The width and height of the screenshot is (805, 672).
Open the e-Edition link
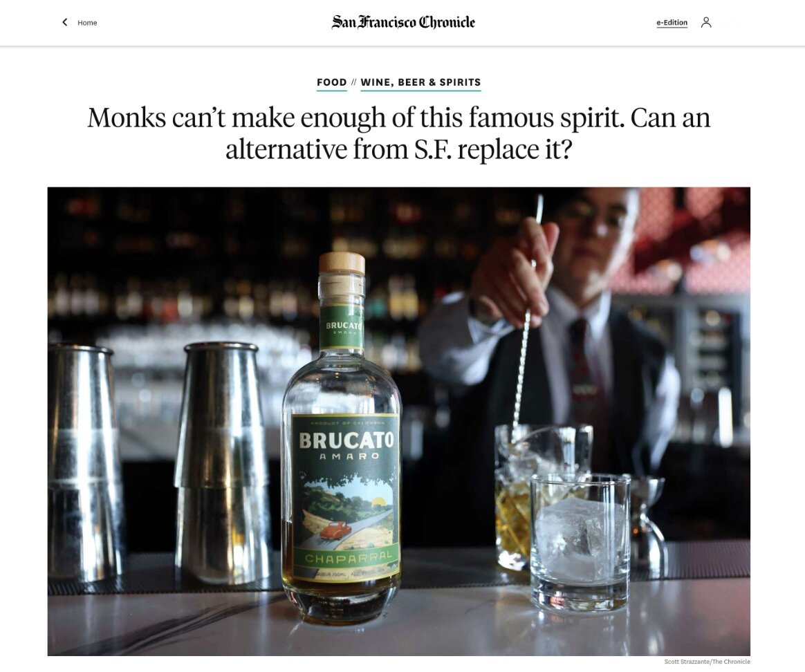672,23
